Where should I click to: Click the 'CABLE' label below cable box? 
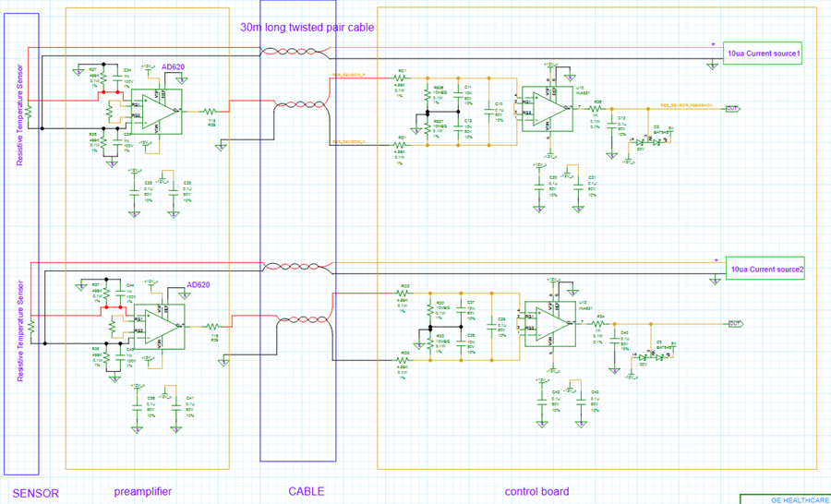tap(307, 491)
